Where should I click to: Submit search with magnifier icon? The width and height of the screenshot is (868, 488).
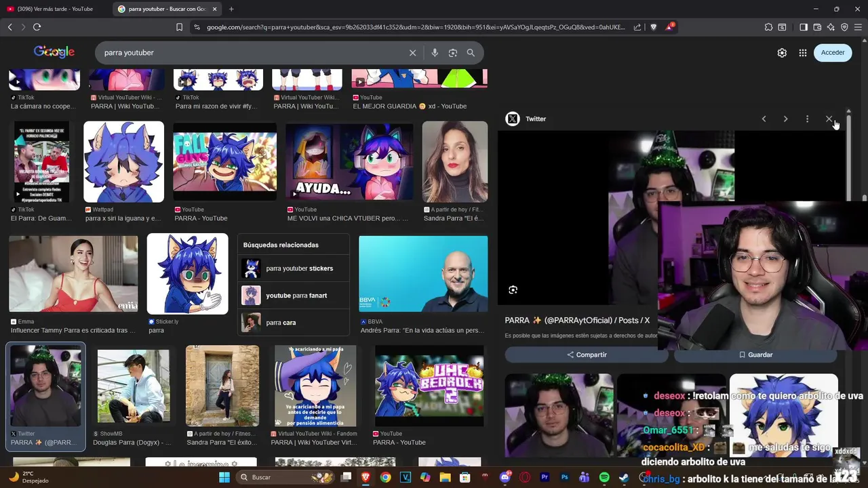click(471, 53)
